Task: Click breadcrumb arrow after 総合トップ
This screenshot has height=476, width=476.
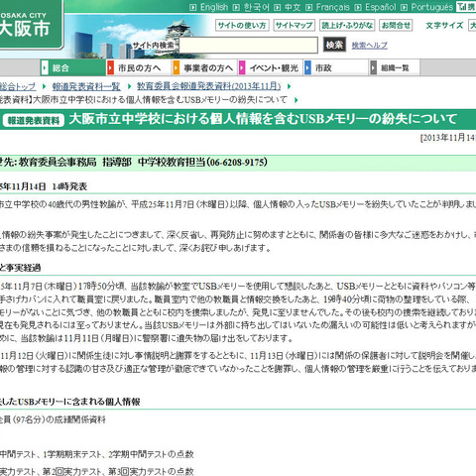Action: click(x=44, y=86)
